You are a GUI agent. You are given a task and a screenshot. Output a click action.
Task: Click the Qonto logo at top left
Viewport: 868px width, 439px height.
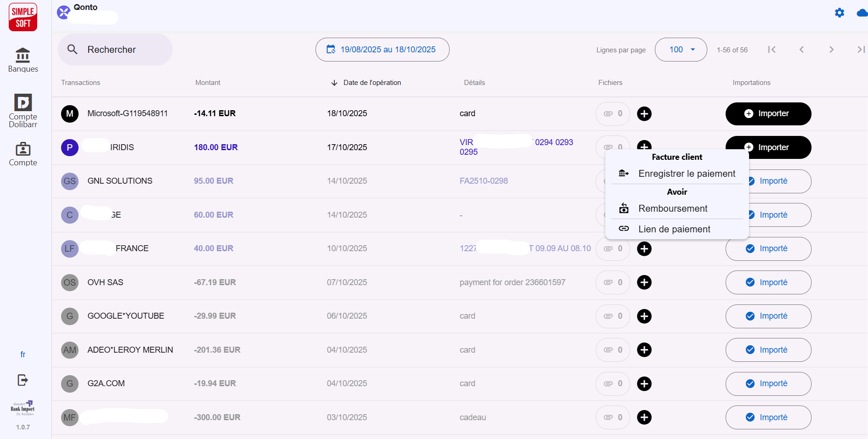(62, 12)
